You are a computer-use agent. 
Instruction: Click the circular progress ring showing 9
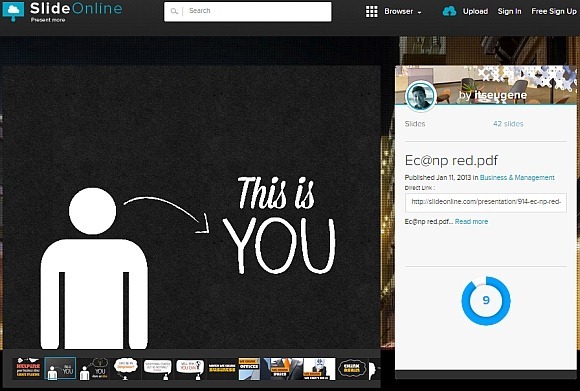point(486,300)
